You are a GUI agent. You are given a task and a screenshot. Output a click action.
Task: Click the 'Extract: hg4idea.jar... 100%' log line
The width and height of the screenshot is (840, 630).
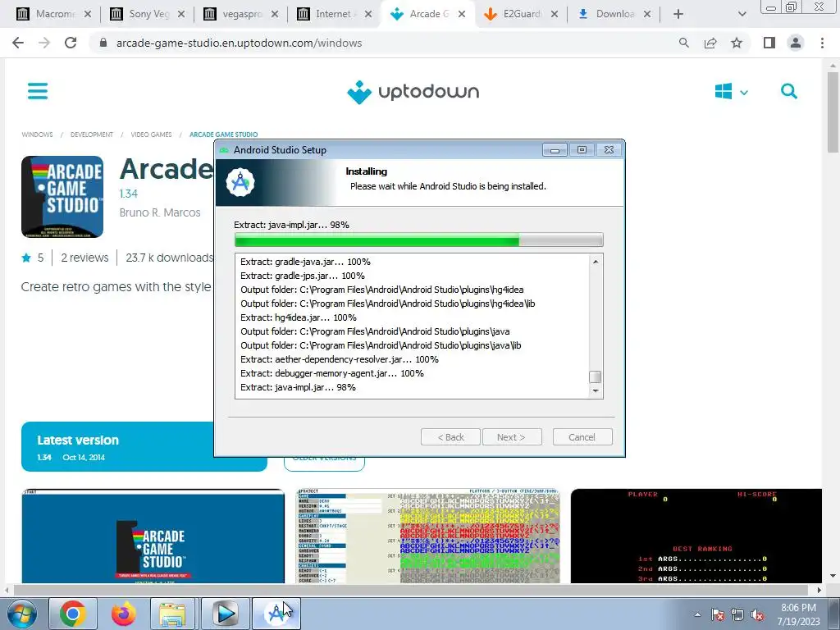pyautogui.click(x=299, y=317)
